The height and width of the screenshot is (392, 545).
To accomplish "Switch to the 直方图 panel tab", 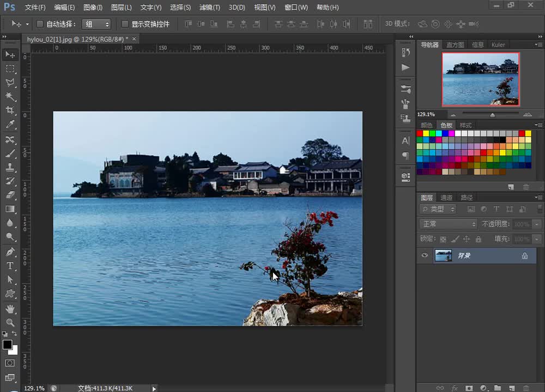I will [455, 45].
